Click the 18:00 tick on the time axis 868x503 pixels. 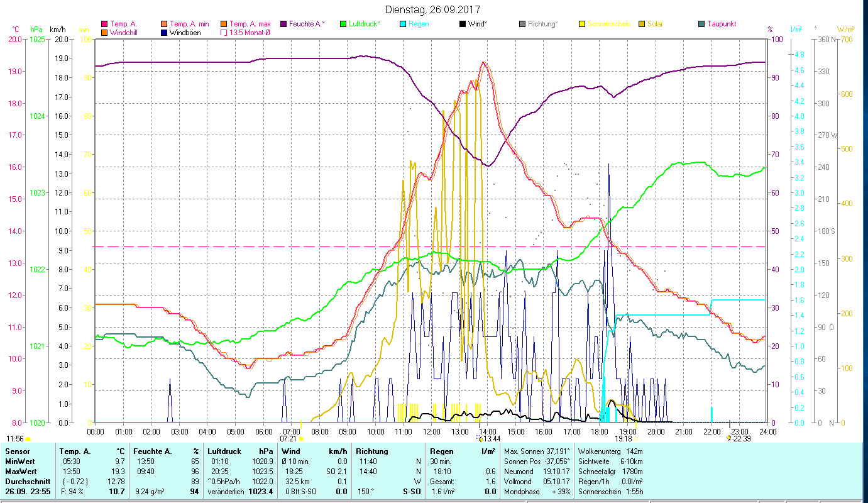(x=600, y=431)
